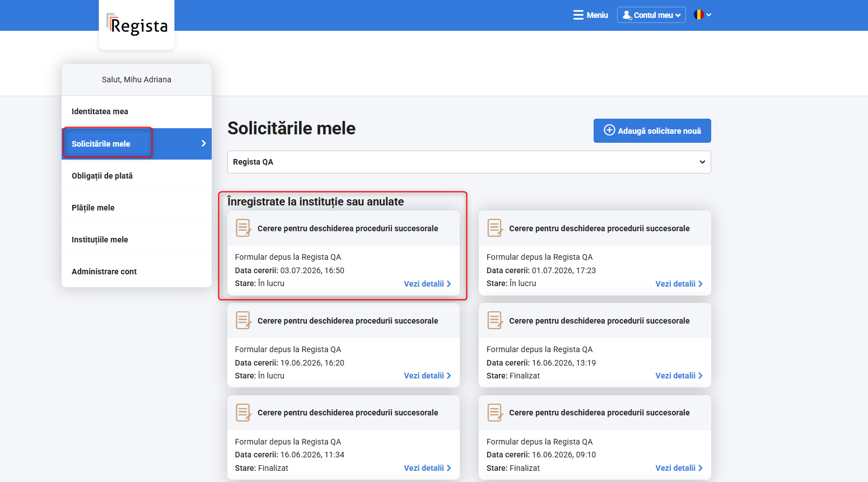
Task: Select Solicitările mele in sidebar
Action: pos(137,144)
